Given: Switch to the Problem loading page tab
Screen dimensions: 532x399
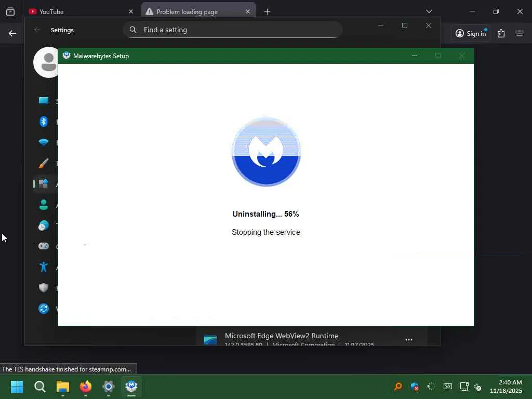Looking at the screenshot, I should pos(198,11).
